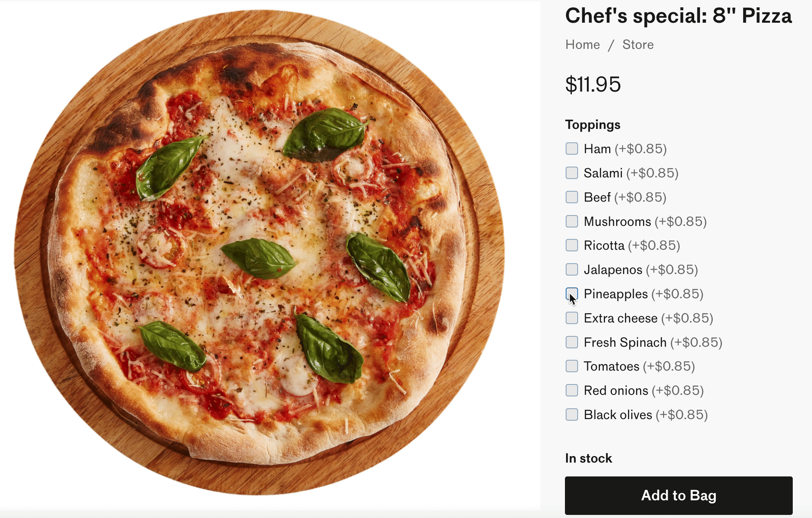Select Beef as a topping

point(571,197)
